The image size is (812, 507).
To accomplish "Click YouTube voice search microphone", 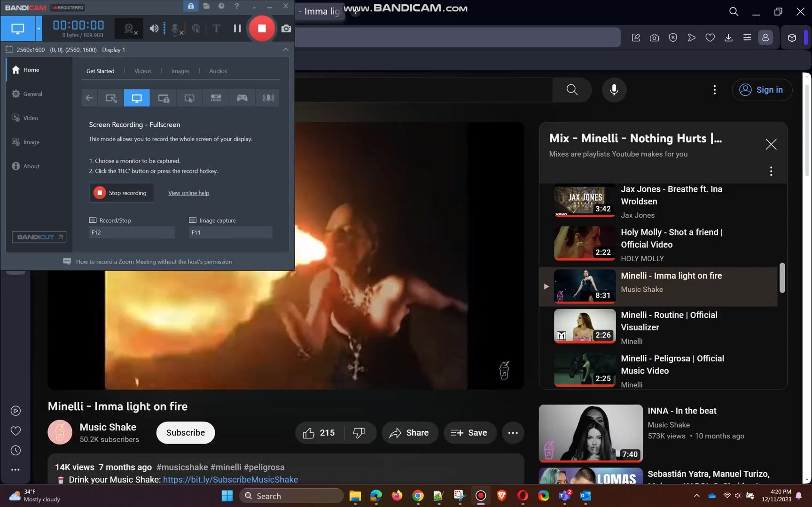I will tap(614, 90).
